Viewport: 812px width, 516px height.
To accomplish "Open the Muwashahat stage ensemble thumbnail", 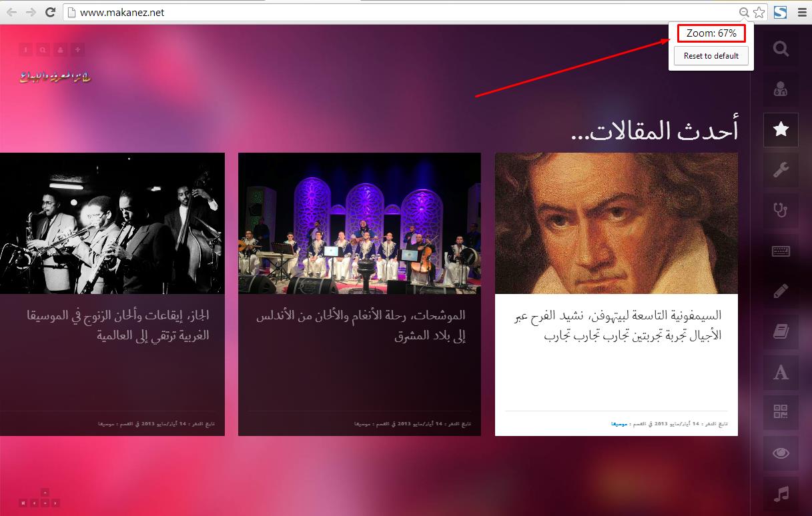I will tap(360, 223).
